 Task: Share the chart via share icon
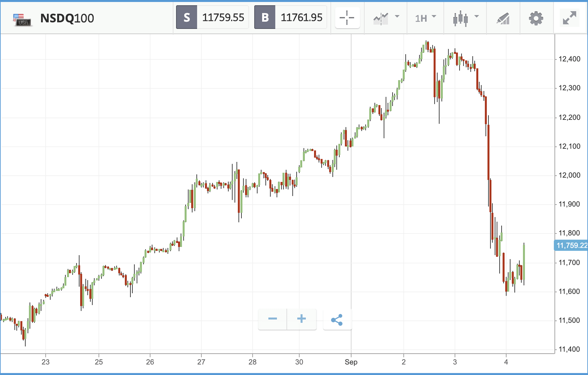click(x=337, y=319)
